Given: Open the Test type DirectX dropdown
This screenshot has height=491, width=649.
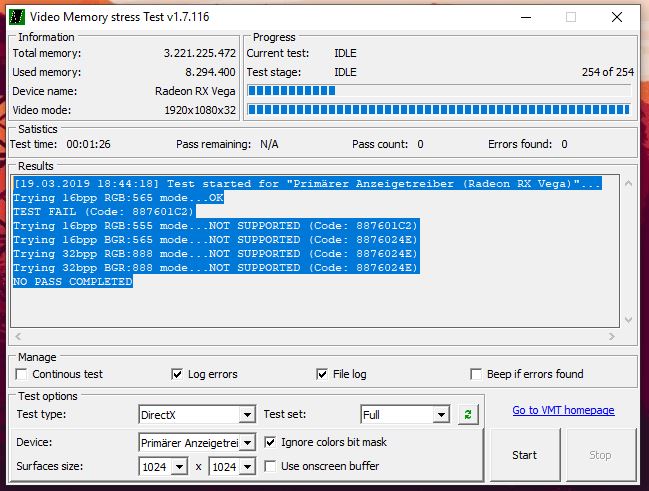Looking at the screenshot, I should pos(247,414).
